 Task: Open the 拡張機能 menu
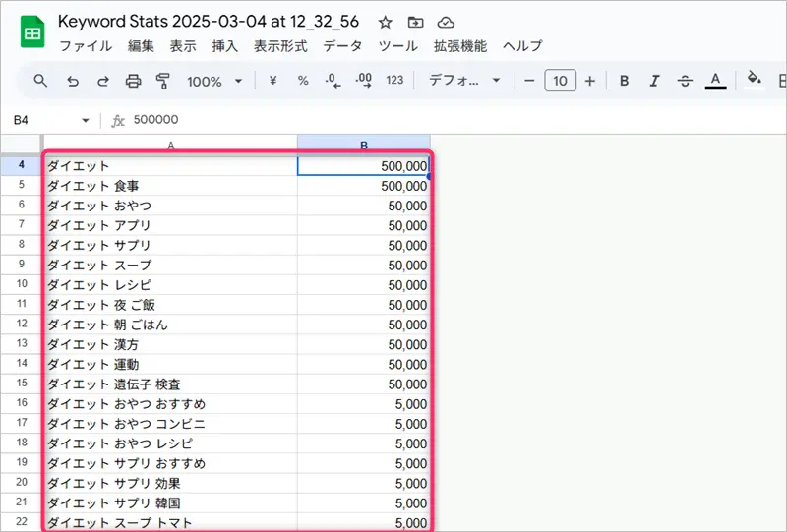point(460,46)
